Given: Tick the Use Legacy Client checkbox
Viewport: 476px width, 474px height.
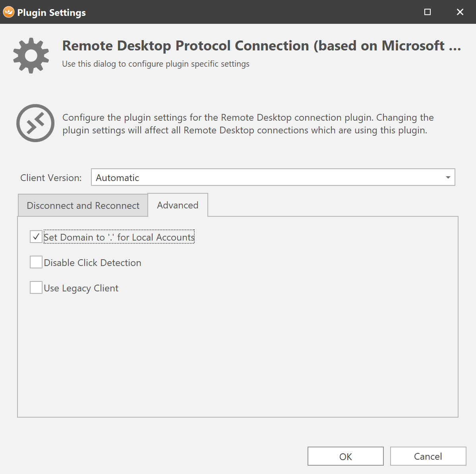Looking at the screenshot, I should (36, 288).
